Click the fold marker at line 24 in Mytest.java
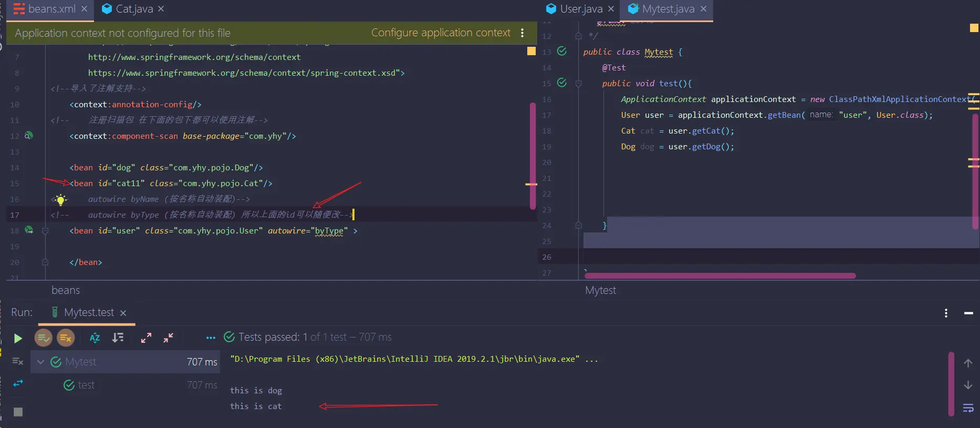 coord(578,225)
